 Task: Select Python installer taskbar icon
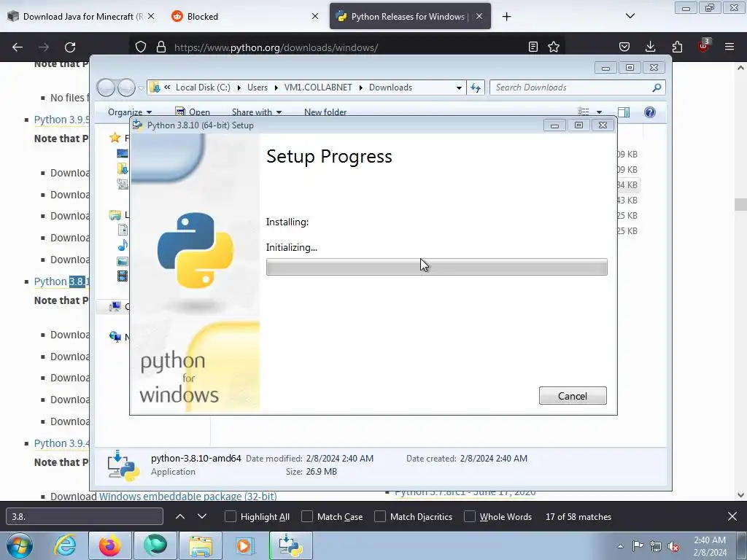290,545
